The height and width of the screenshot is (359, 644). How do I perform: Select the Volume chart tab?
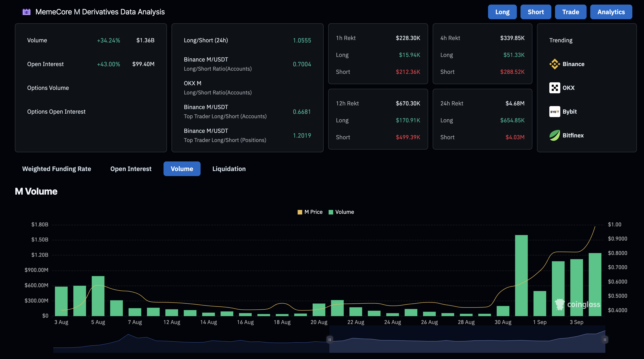(x=182, y=169)
